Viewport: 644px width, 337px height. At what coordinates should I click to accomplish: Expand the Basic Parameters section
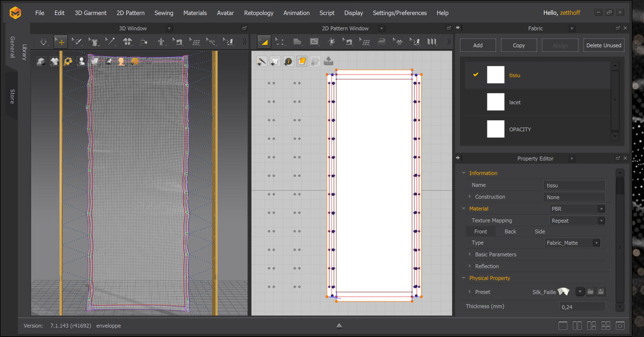tap(470, 254)
